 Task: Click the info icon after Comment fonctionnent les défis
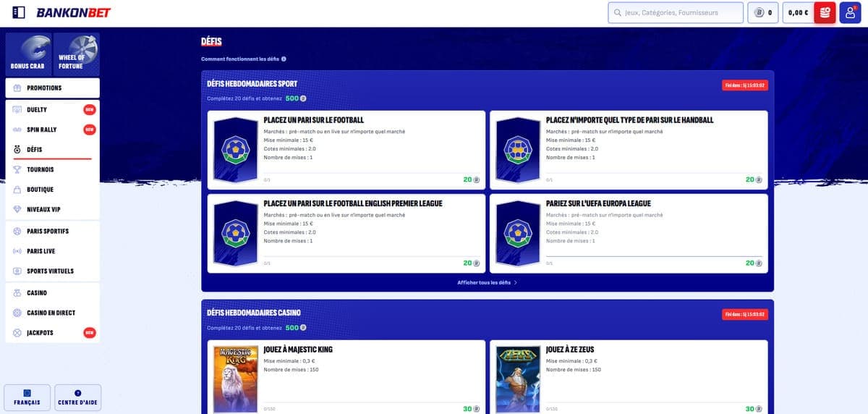click(x=284, y=59)
